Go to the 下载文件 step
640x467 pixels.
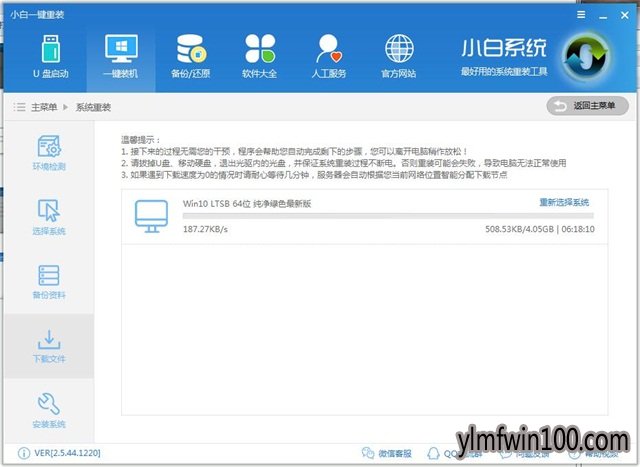[x=49, y=346]
